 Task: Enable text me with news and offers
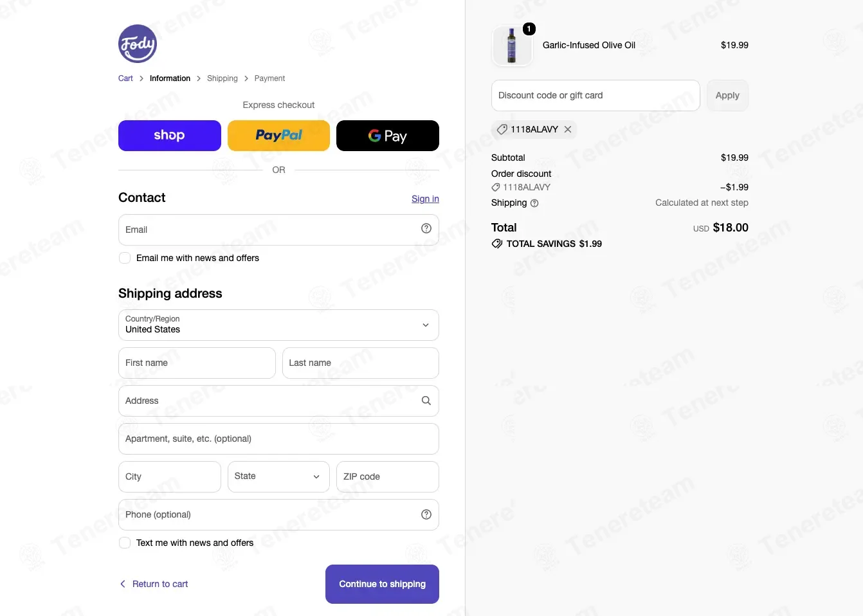coord(125,543)
